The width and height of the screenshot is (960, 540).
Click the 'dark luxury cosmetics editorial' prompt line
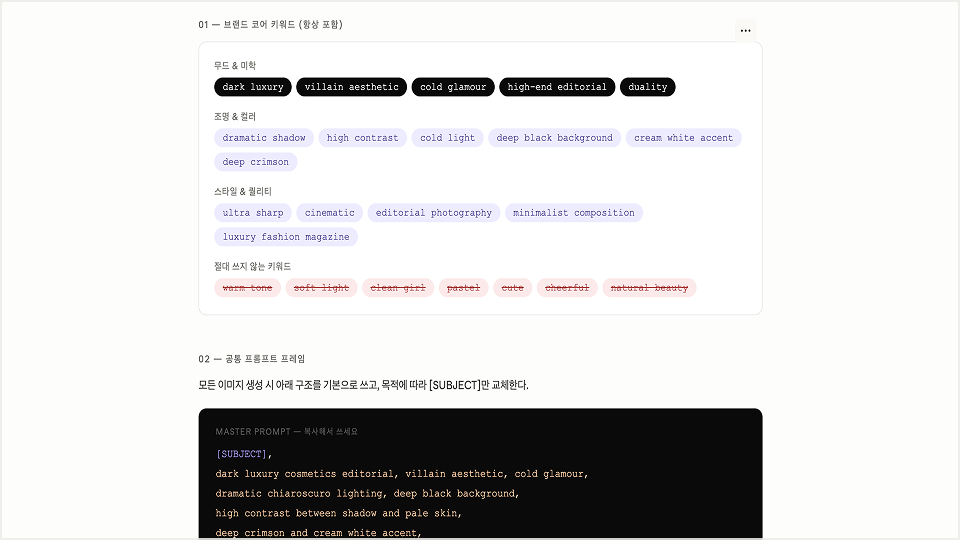402,474
